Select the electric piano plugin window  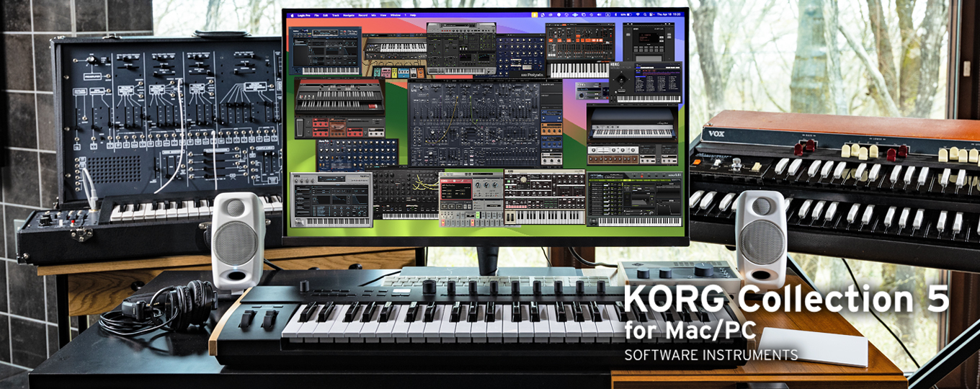point(633,135)
